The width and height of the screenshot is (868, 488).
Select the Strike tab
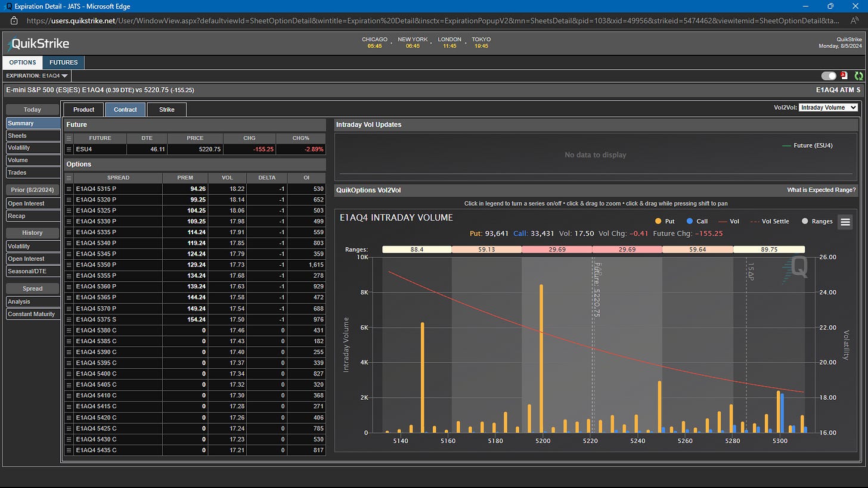coord(167,110)
